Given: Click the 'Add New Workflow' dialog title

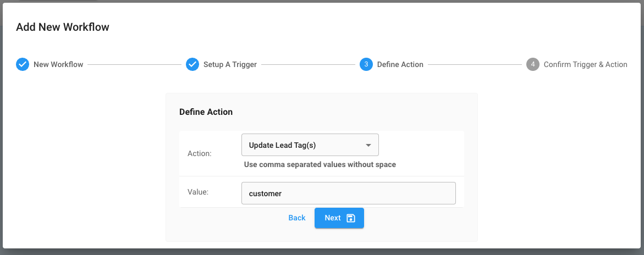Looking at the screenshot, I should coord(63,27).
